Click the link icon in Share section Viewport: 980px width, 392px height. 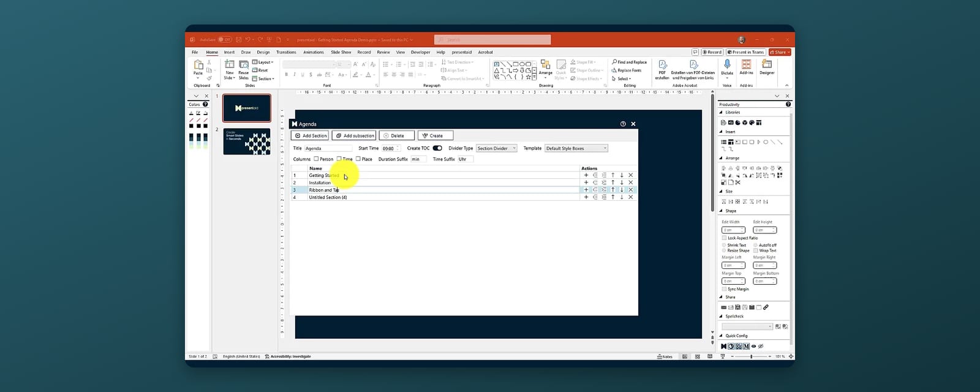tap(766, 307)
